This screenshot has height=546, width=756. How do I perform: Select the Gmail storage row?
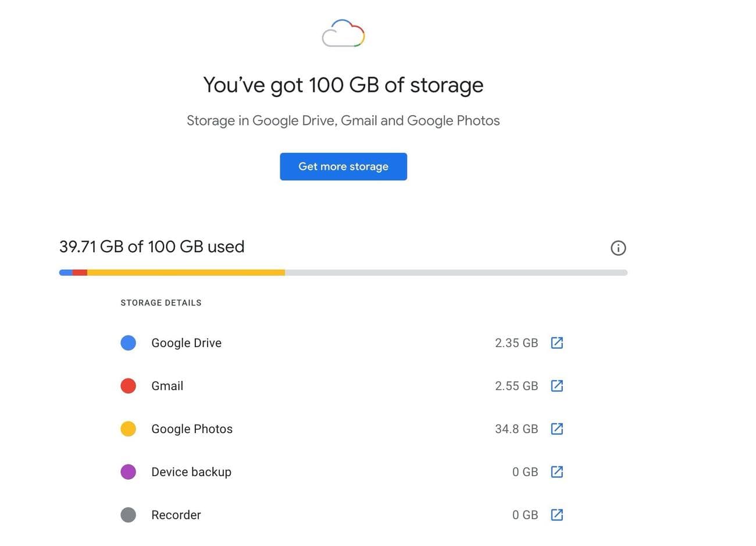(x=167, y=386)
